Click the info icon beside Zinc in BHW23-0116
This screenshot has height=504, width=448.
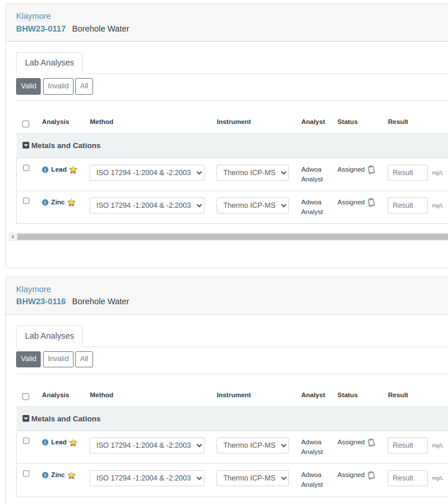pos(45,475)
